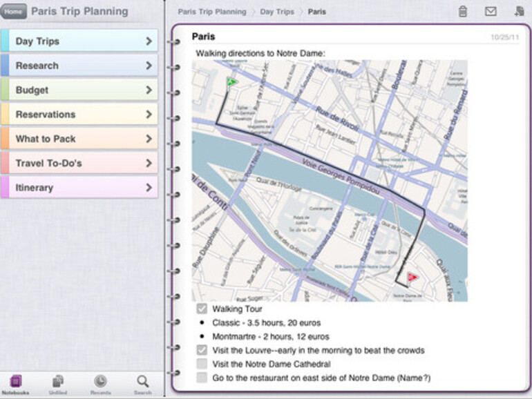Viewport: 532px width, 399px height.
Task: Delete page with the trash can icon
Action: 462,11
